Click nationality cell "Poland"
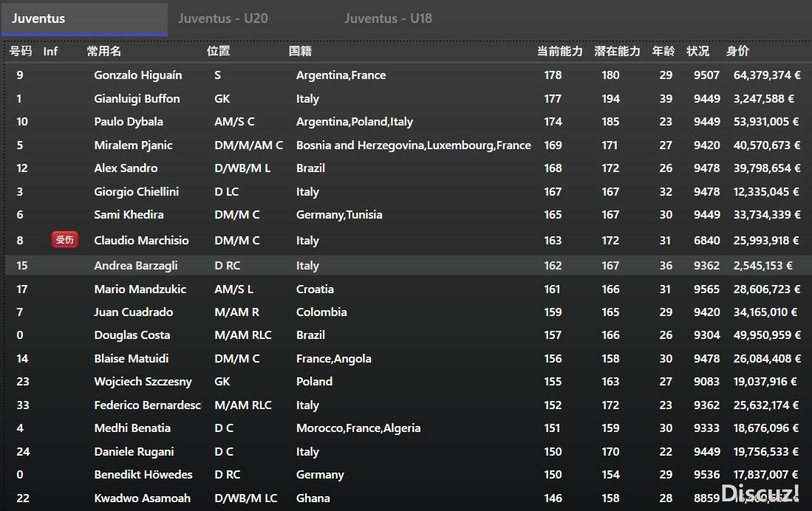The height and width of the screenshot is (511, 812). [x=314, y=382]
